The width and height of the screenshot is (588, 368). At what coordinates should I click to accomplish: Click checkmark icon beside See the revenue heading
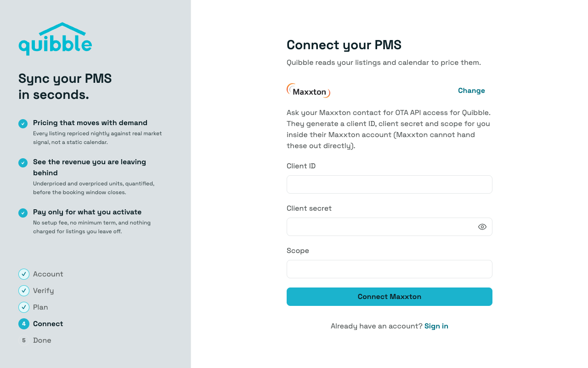(x=23, y=163)
